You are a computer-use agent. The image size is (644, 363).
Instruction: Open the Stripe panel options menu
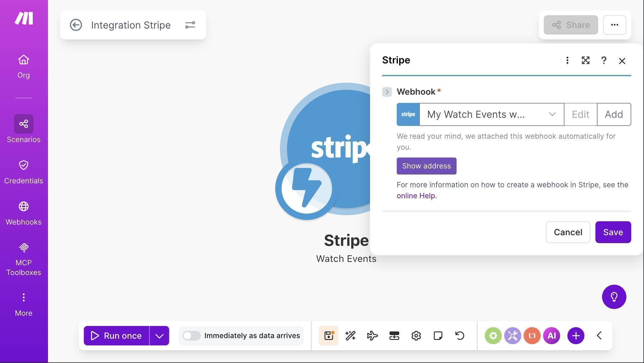pos(567,60)
